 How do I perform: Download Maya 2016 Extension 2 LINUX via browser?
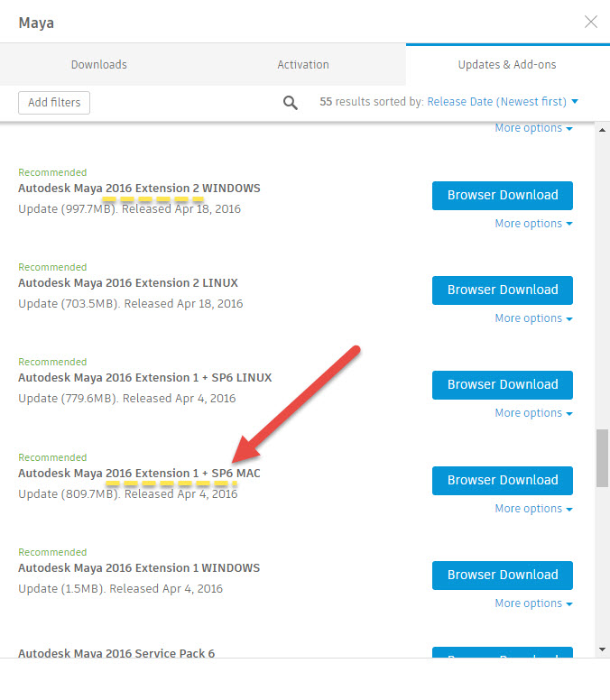click(x=503, y=290)
